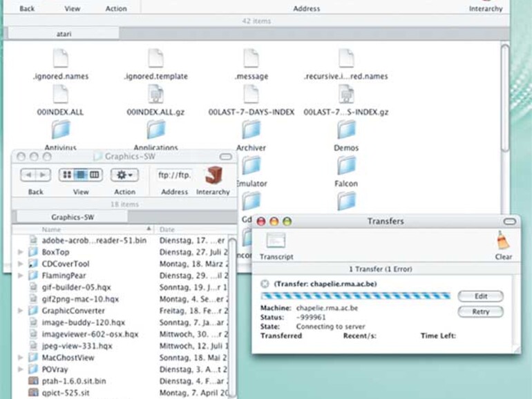This screenshot has width=532, height=399.
Task: Open the Archiver folder icon
Action: (251, 130)
